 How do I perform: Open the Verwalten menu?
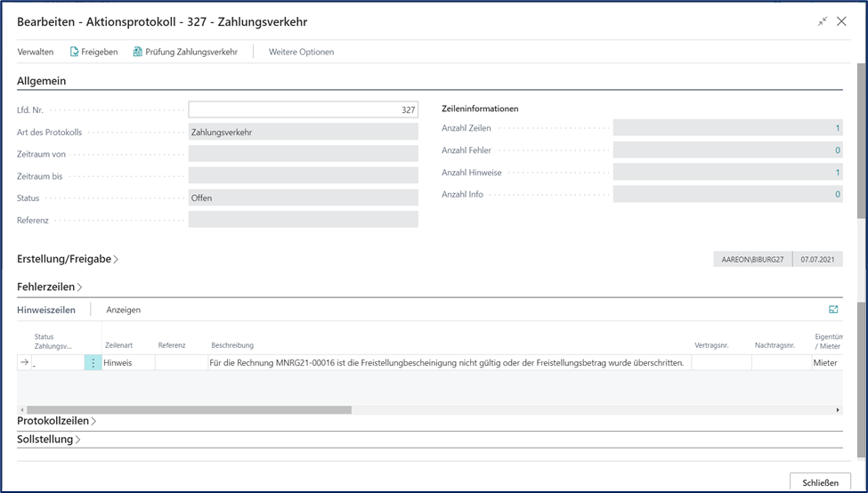36,52
